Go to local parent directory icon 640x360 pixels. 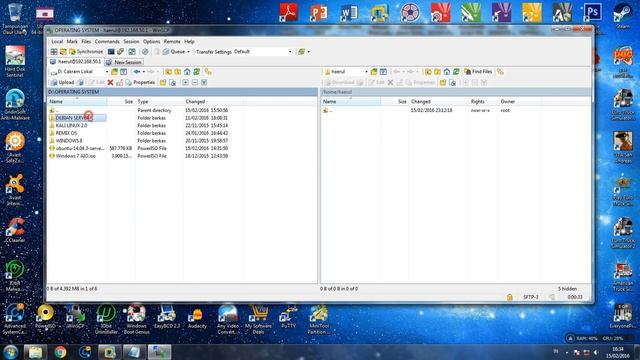[x=169, y=72]
